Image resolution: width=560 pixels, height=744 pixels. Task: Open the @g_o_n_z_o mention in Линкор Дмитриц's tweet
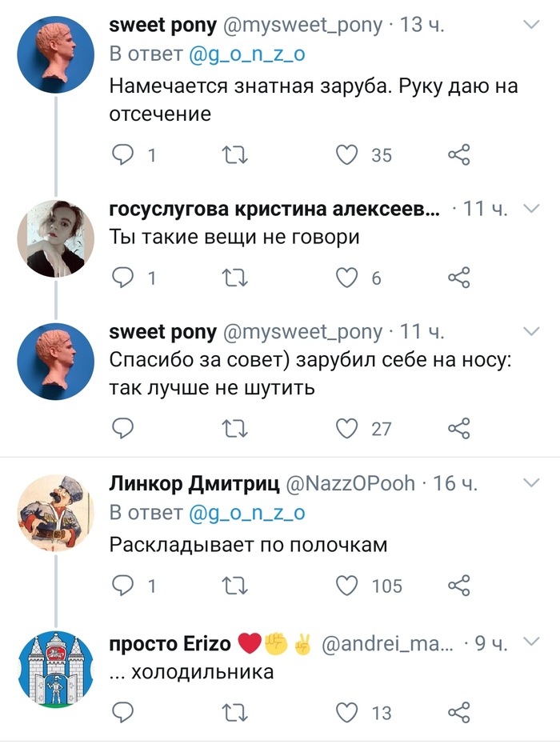tap(246, 514)
